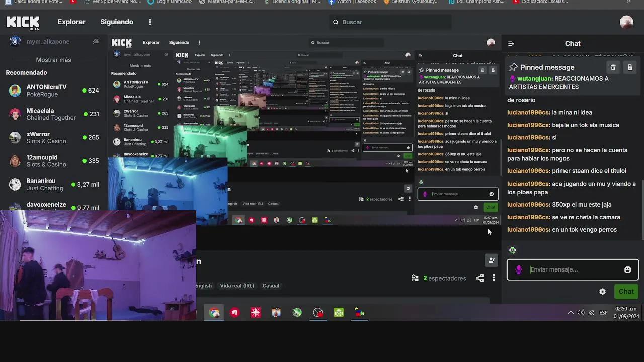This screenshot has height=362, width=644.
Task: Select username on 'la mina ni idea' message
Action: [x=528, y=113]
